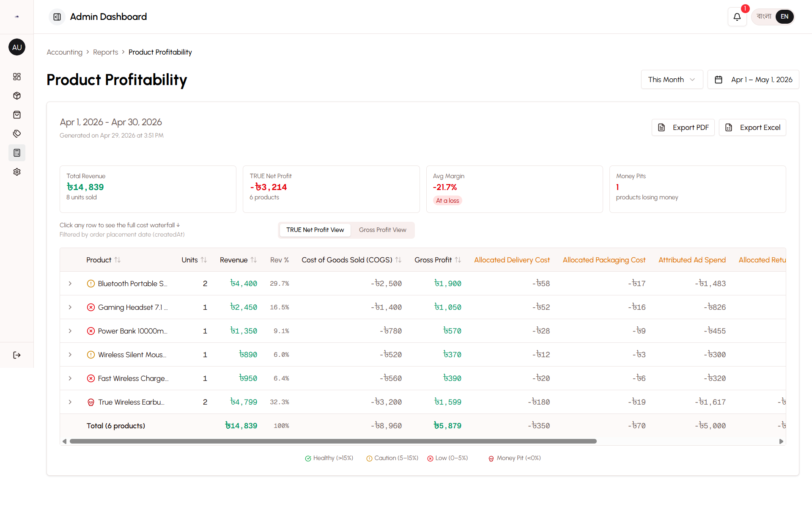
Task: Expand the Bluetooth Portable Speaker row
Action: click(x=70, y=284)
